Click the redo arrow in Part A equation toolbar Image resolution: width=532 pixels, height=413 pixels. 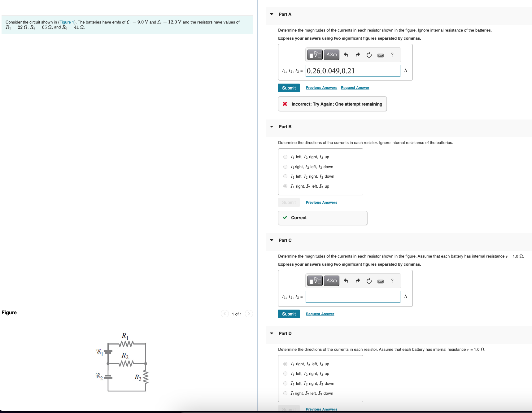pos(357,54)
